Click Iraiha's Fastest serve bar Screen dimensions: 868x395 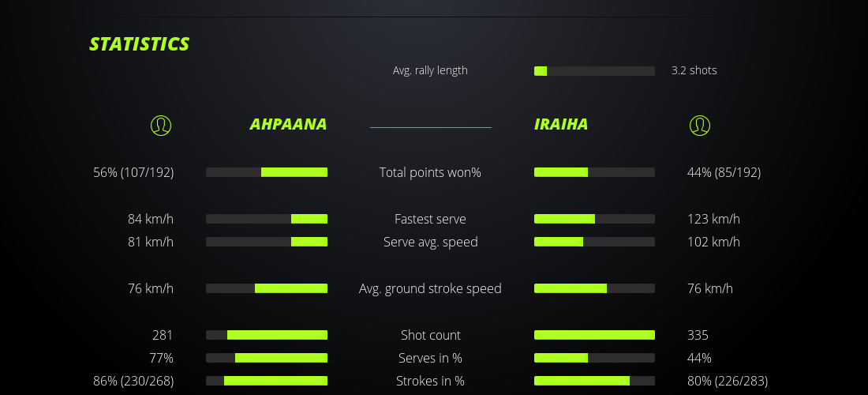coord(594,219)
